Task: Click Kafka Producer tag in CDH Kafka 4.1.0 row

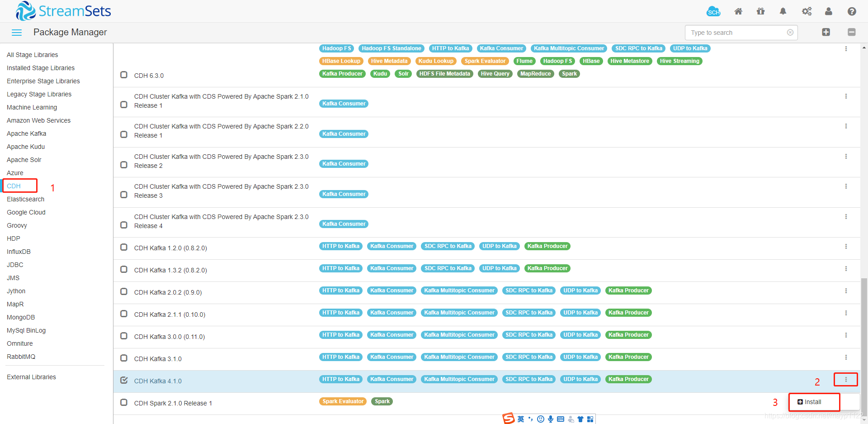Action: pyautogui.click(x=628, y=379)
